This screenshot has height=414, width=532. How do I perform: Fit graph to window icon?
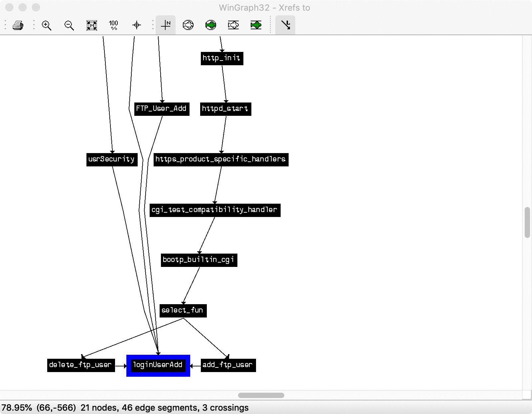coord(91,25)
